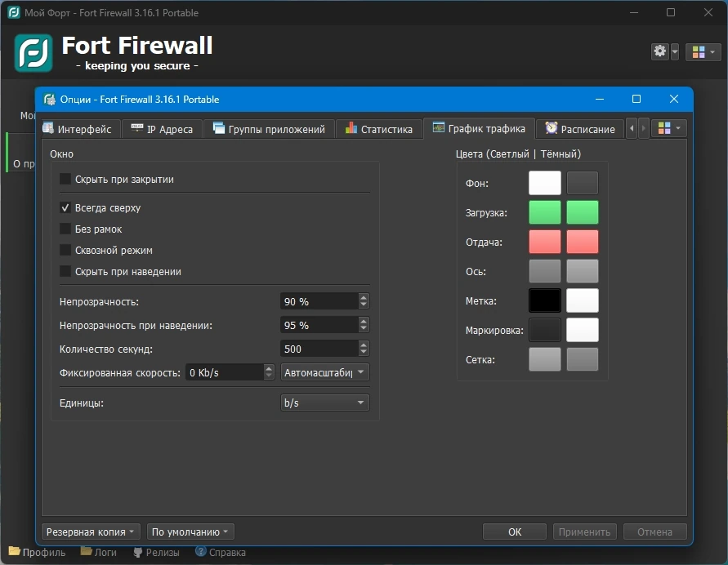Screen dimensions: 728x565
Task: Open the По умолчанию menu button
Action: tap(190, 532)
